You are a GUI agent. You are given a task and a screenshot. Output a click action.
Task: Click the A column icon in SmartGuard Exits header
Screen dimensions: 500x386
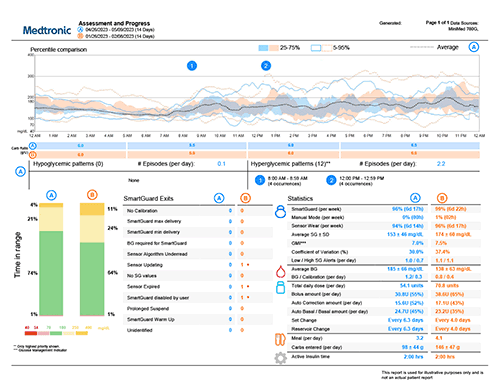[x=219, y=198]
